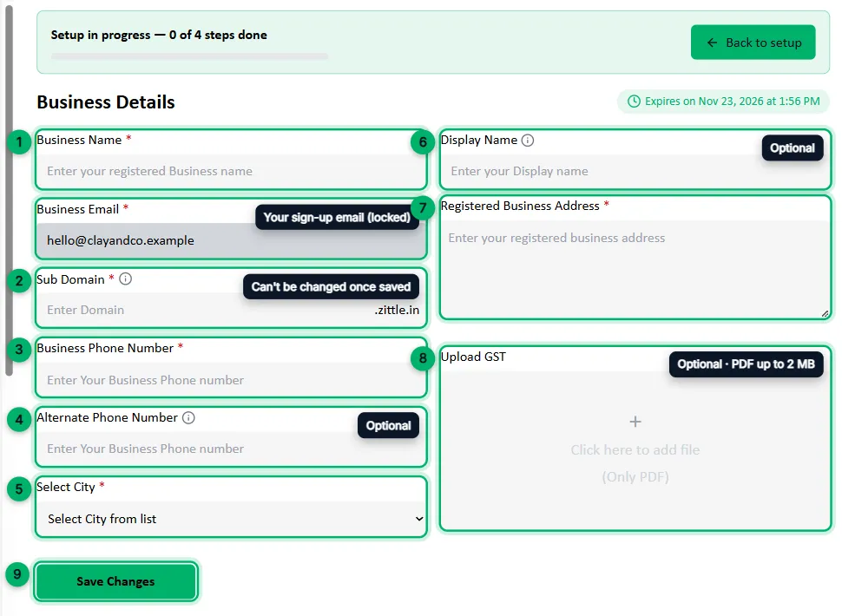
Task: Click the info icon beside Sub Domain
Action: coord(125,279)
